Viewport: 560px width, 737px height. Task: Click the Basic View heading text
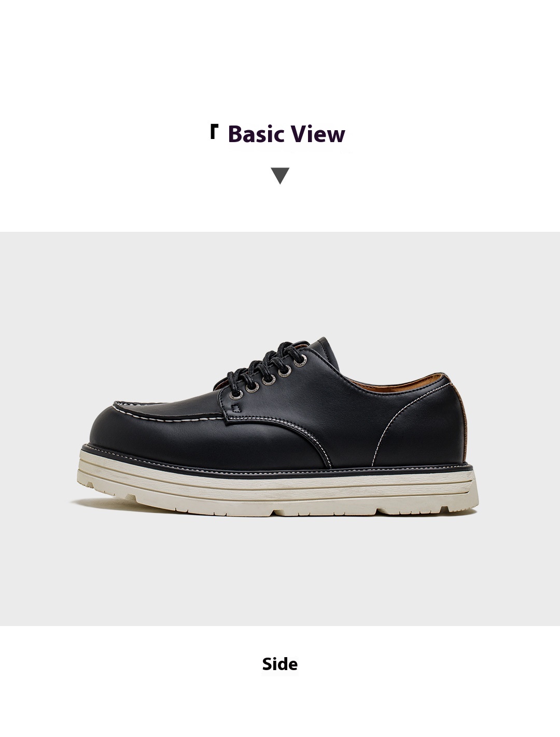click(286, 134)
